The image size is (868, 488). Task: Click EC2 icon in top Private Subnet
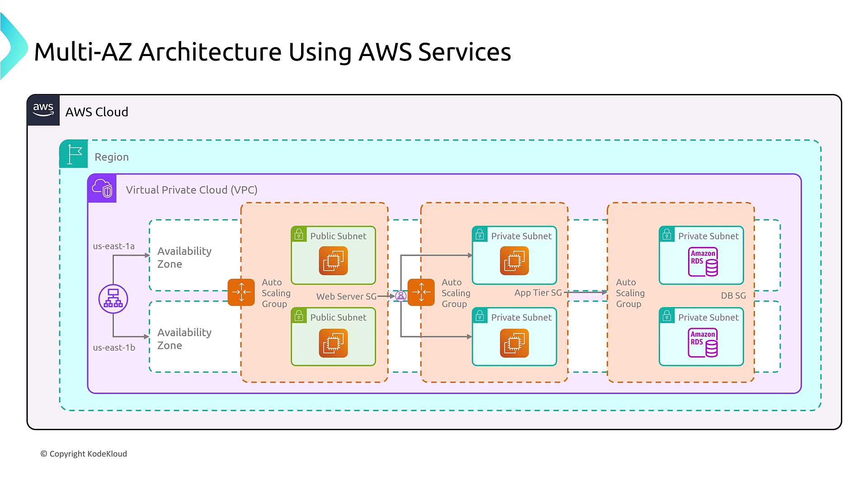click(514, 261)
